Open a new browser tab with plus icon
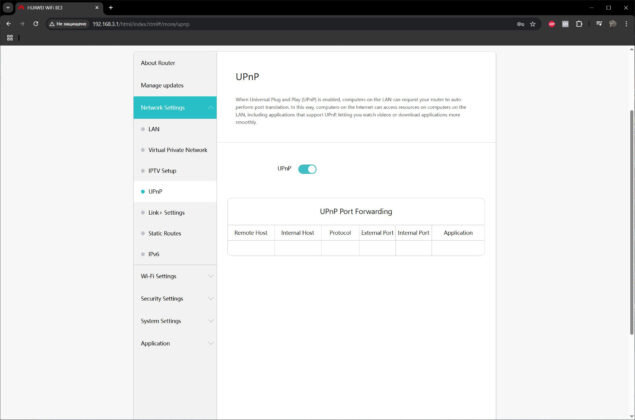The width and height of the screenshot is (635, 420). point(111,7)
